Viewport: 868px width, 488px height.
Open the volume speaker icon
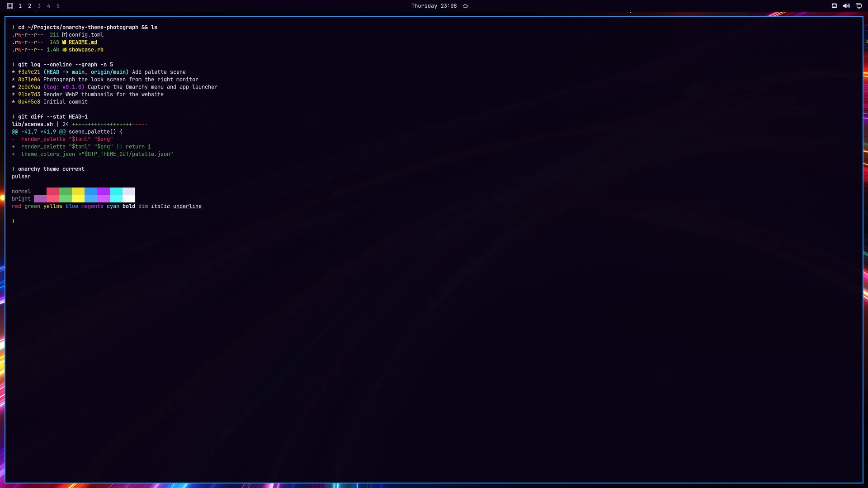point(846,6)
